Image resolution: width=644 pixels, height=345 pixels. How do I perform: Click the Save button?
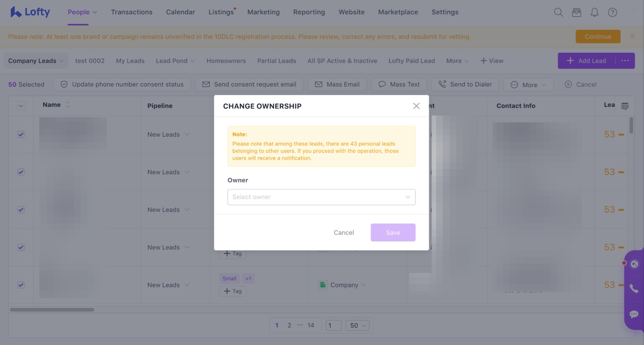(x=393, y=233)
